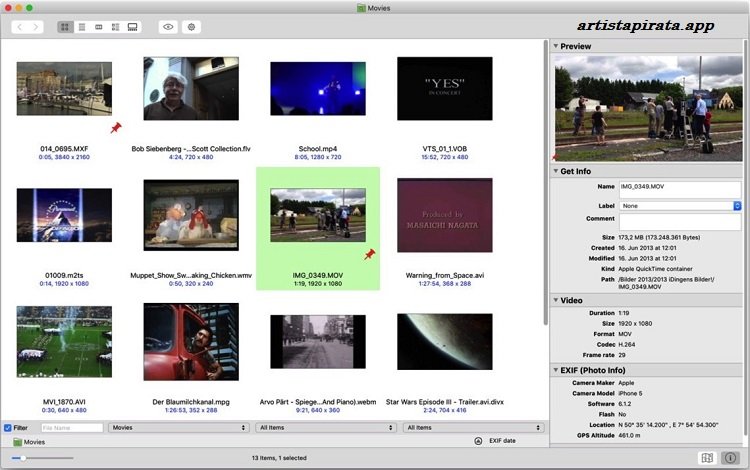Switch to filmstrip gallery view

132,27
